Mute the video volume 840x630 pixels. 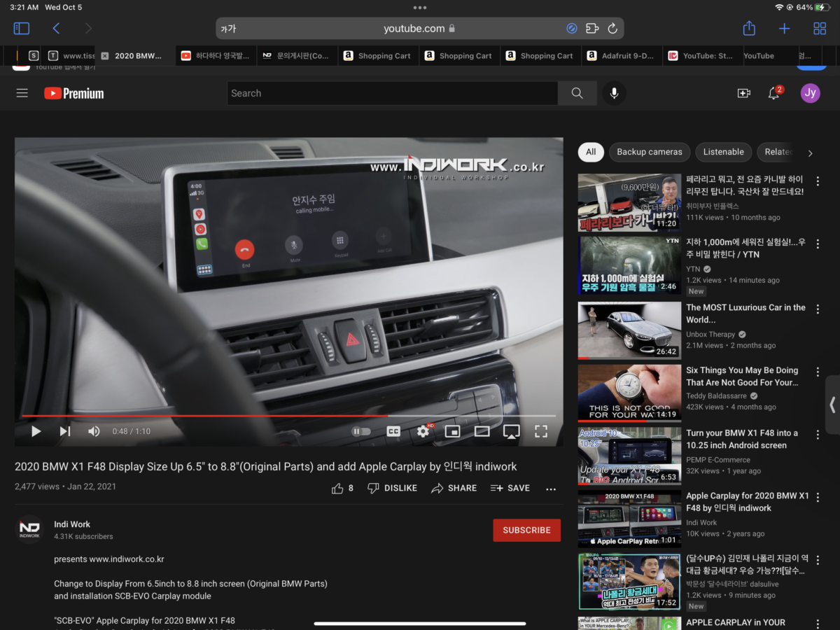pos(94,431)
